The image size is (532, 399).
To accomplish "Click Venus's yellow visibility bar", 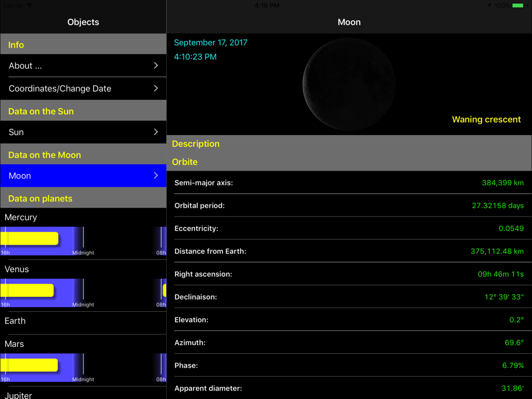I will click(27, 290).
